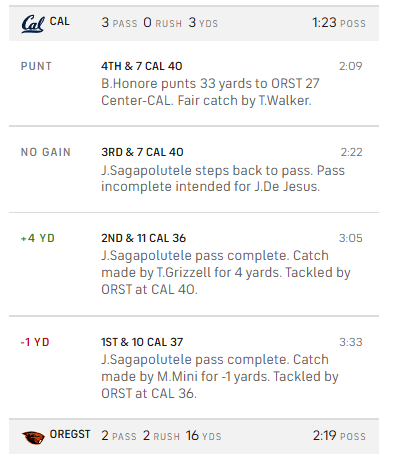Select the OREGST team abbreviation
Image resolution: width=393 pixels, height=462 pixels.
tap(70, 434)
